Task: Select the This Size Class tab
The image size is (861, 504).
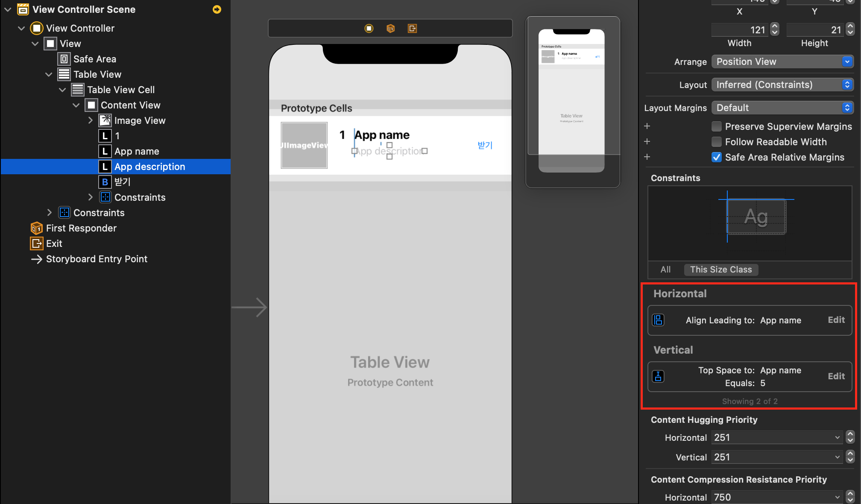Action: 721,270
